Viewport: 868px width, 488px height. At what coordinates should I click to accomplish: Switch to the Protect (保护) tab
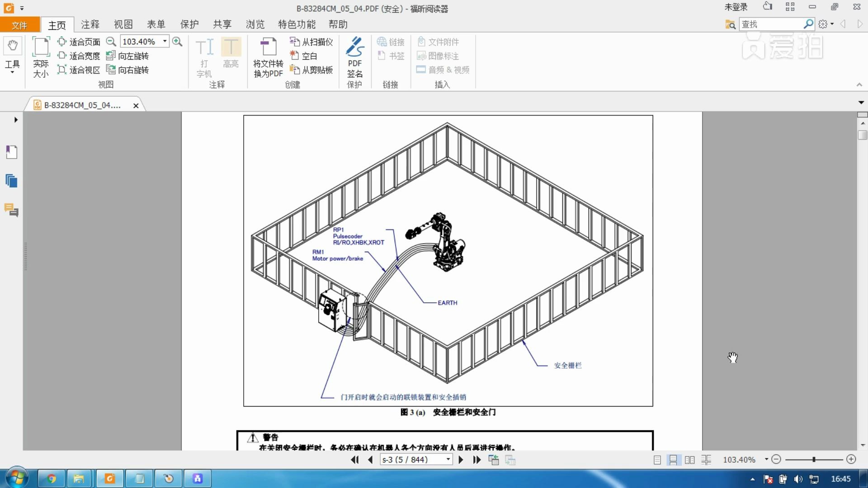click(x=189, y=24)
